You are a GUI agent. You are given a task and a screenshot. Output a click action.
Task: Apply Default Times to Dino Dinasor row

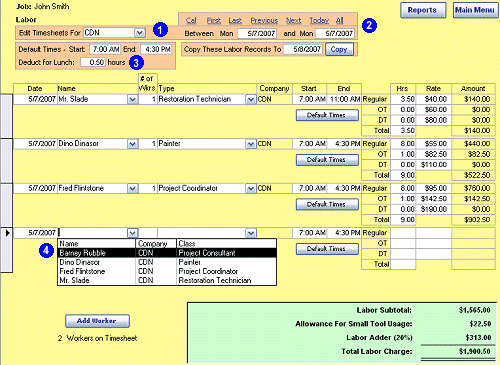pyautogui.click(x=327, y=160)
